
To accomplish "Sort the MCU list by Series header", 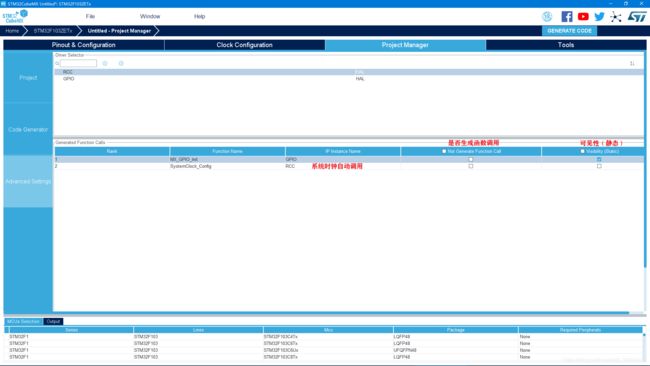I will tap(71, 330).
